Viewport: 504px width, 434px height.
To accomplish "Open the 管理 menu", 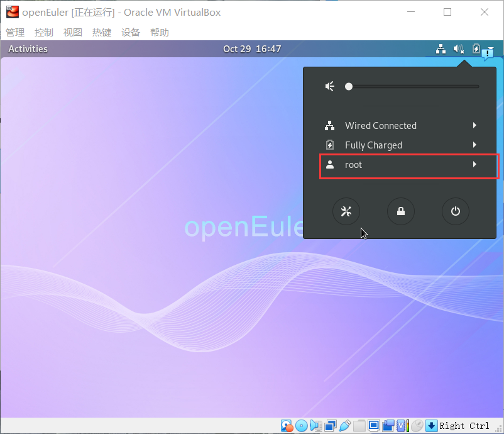I will (x=15, y=32).
